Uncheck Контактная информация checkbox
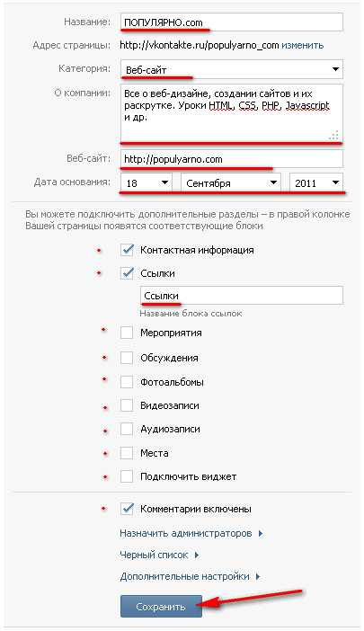Image resolution: width=364 pixels, height=631 pixels. point(127,250)
